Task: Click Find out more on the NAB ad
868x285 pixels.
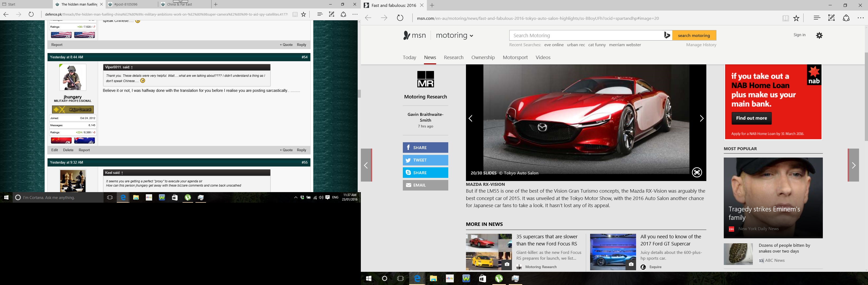Action: pos(752,118)
